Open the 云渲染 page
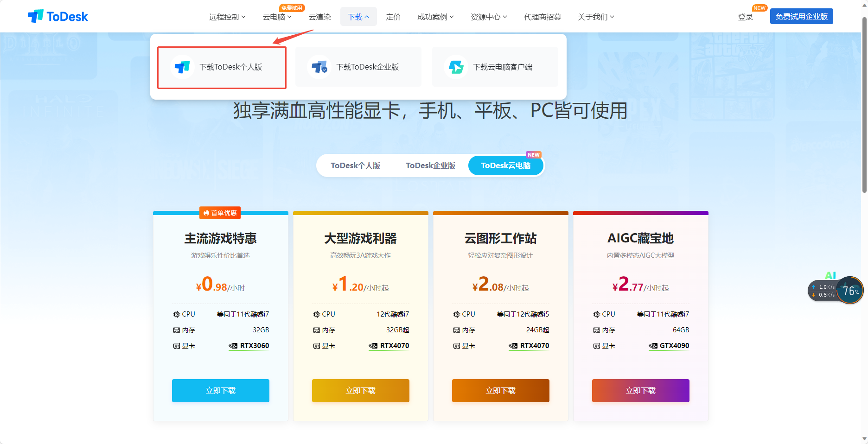Screen dimensions: 868x444 (320, 17)
